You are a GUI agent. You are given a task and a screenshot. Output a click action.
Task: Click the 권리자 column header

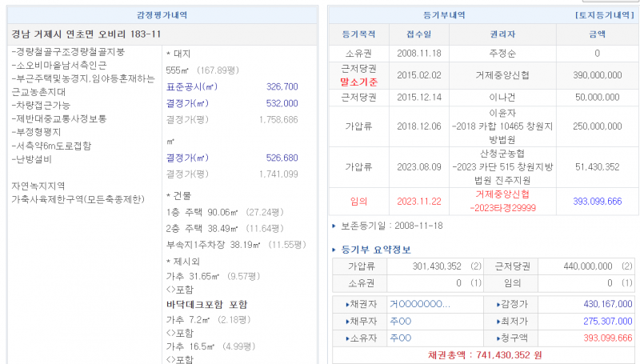[x=502, y=34]
